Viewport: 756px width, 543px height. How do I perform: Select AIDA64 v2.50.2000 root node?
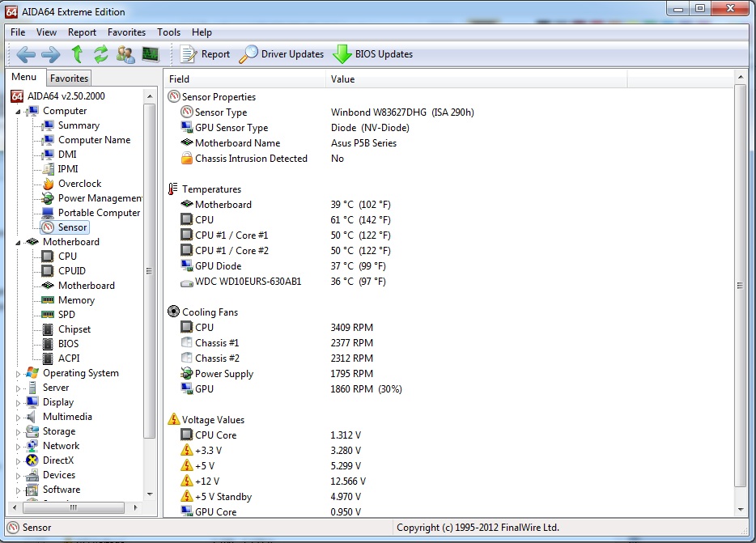pyautogui.click(x=66, y=96)
